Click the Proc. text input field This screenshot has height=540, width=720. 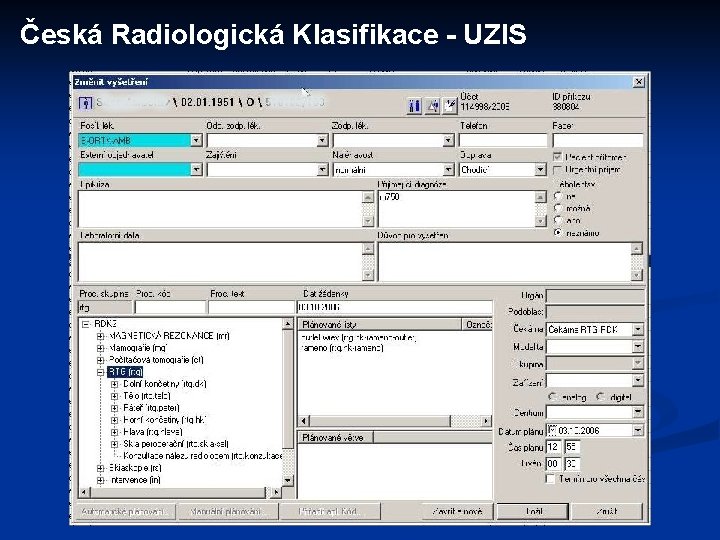(251, 307)
